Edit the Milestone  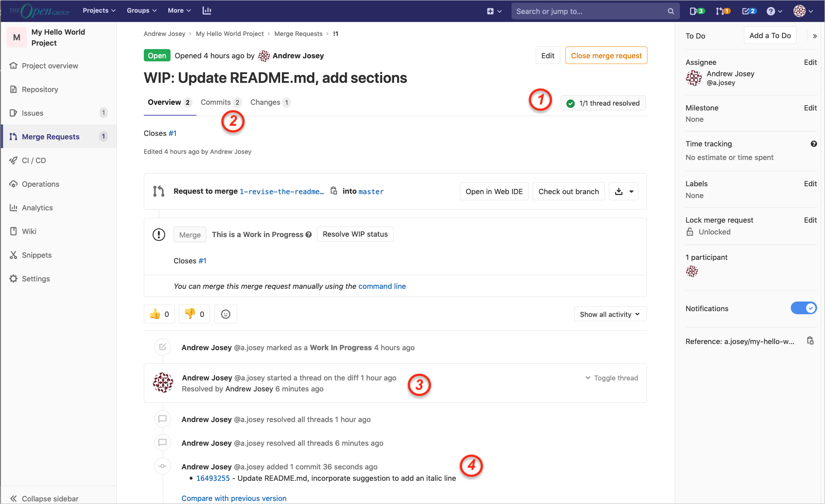point(810,108)
